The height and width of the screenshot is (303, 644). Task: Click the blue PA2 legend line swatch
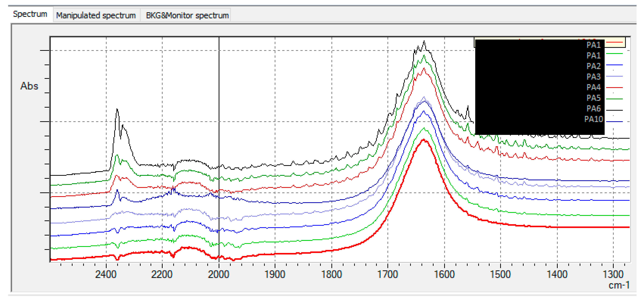[x=614, y=65]
